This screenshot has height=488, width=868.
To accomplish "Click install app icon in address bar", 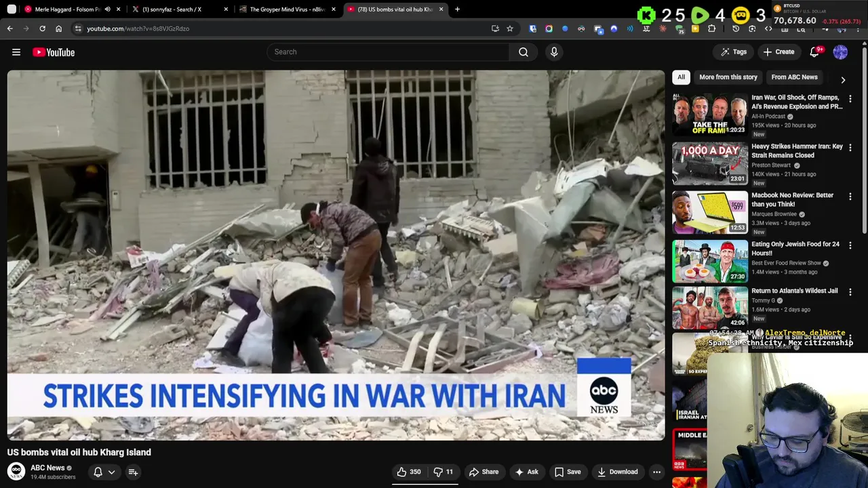I will tap(495, 28).
